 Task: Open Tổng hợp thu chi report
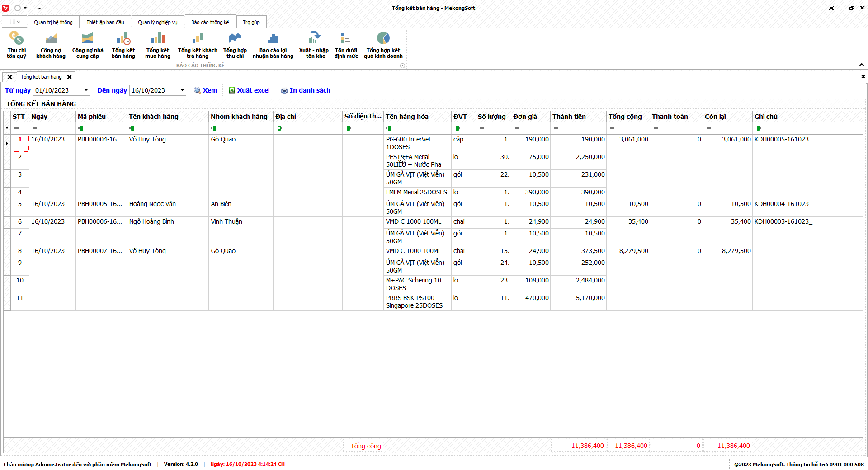[x=235, y=45]
